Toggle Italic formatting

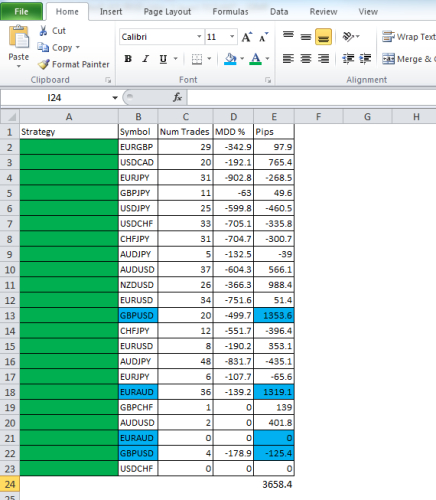coord(145,59)
